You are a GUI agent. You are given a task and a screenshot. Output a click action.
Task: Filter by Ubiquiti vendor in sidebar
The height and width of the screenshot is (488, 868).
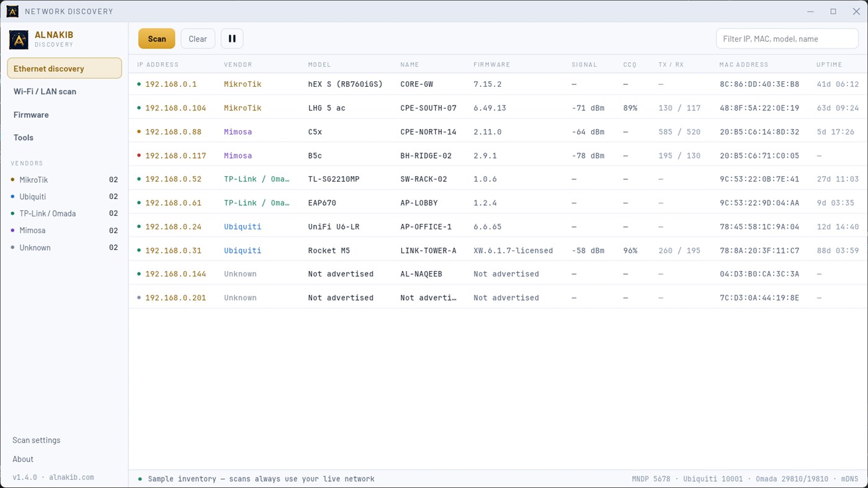[65, 197]
